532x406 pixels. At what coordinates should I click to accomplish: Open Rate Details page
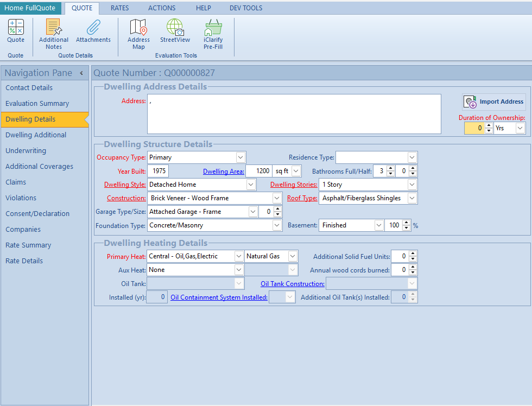(x=45, y=261)
